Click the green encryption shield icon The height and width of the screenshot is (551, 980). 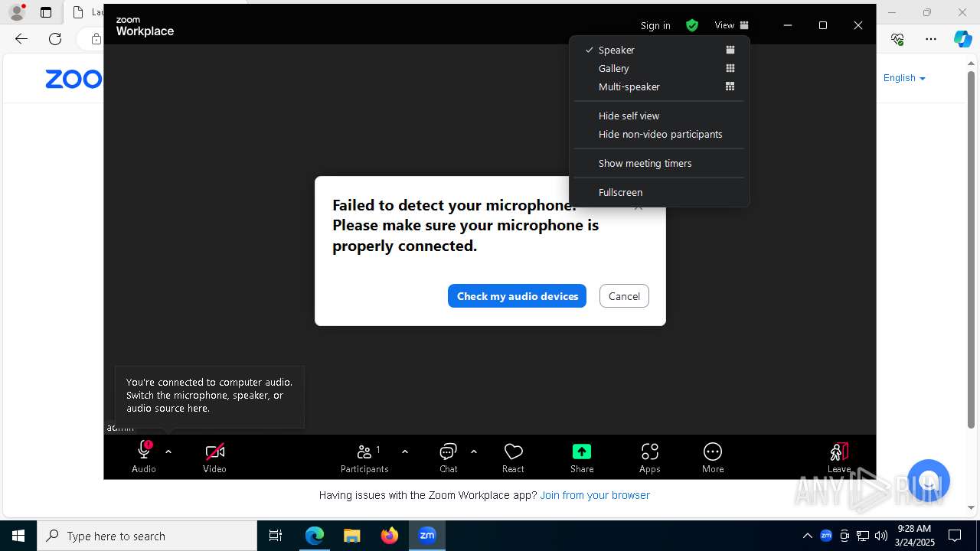click(x=692, y=25)
